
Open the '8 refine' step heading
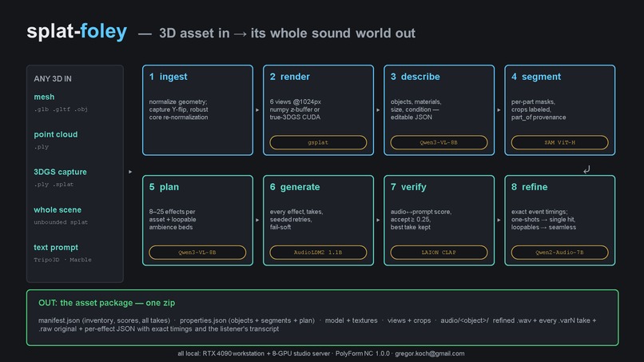(x=529, y=187)
